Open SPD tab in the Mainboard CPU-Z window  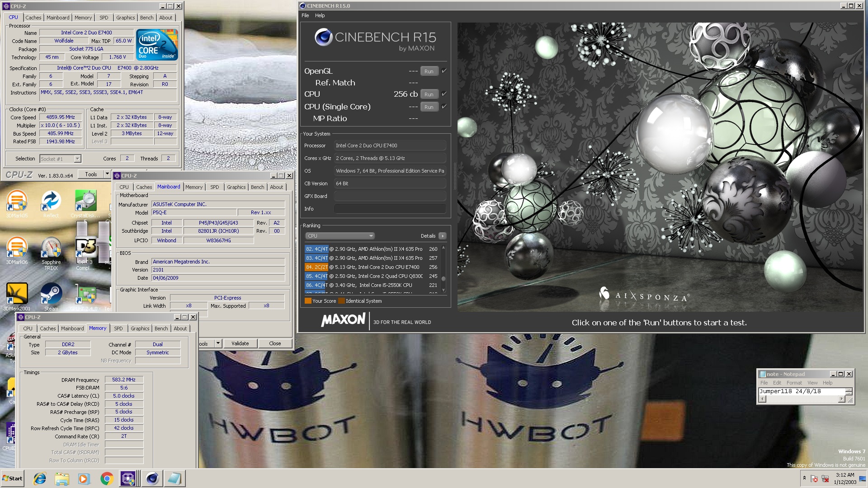[215, 187]
